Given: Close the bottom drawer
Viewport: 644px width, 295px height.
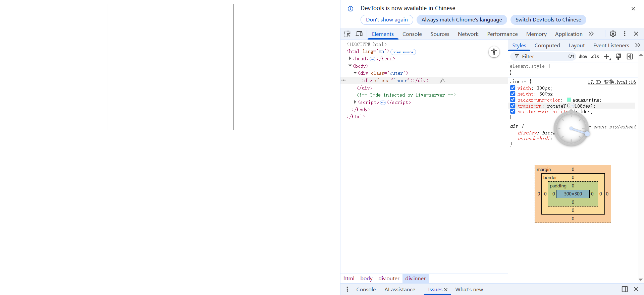Looking at the screenshot, I should [636, 289].
